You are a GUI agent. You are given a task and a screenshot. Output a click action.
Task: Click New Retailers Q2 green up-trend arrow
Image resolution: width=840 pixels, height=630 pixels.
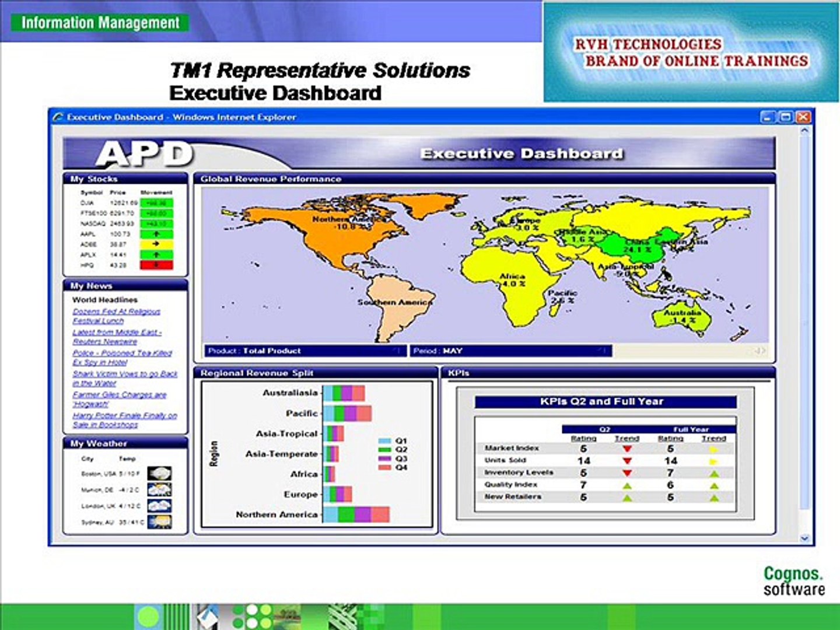627,498
